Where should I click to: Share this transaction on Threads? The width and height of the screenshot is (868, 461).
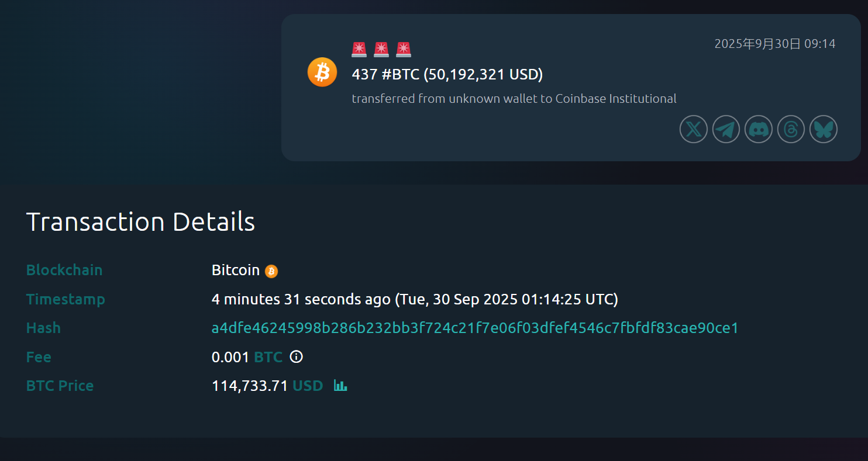pos(791,129)
